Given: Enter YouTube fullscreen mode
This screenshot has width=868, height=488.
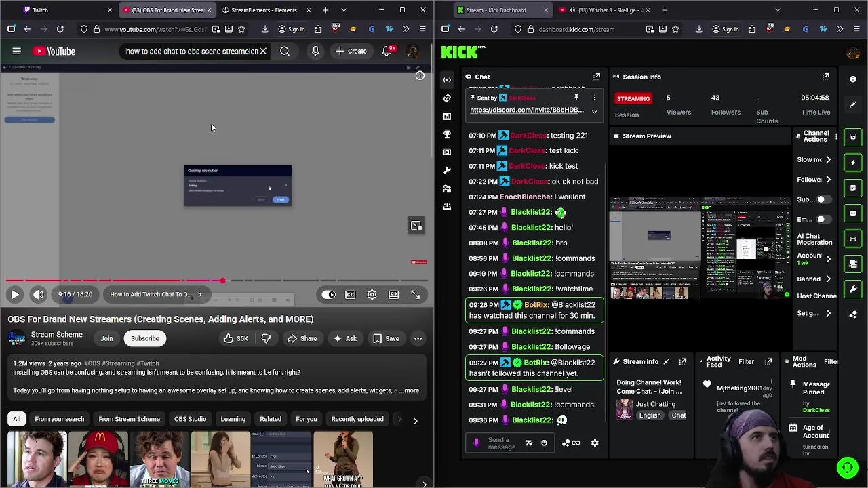Looking at the screenshot, I should 415,294.
